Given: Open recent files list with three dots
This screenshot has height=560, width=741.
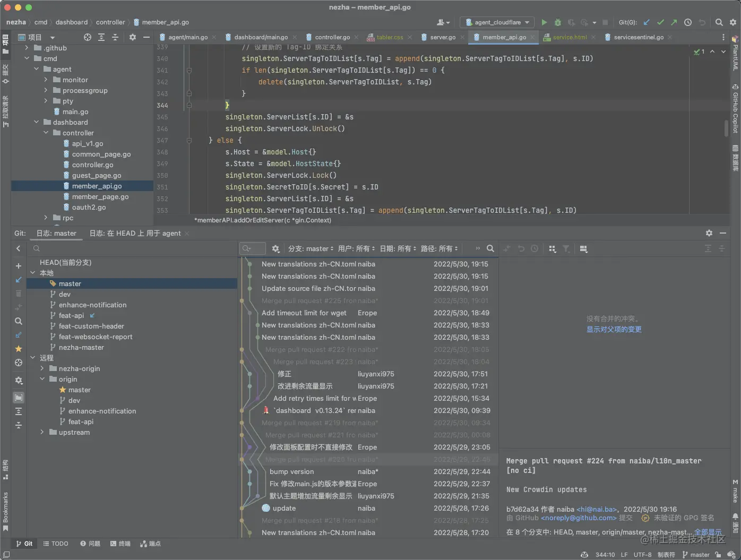Looking at the screenshot, I should coord(723,37).
